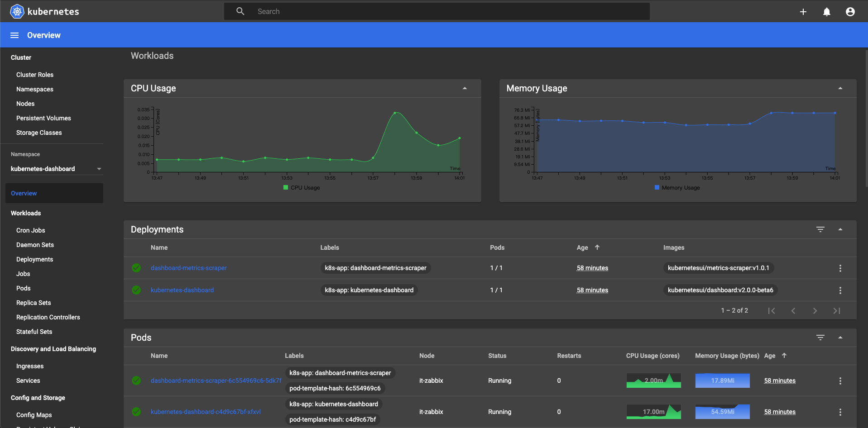Navigate to Daemon Sets in the sidebar
The width and height of the screenshot is (868, 428).
pyautogui.click(x=35, y=245)
